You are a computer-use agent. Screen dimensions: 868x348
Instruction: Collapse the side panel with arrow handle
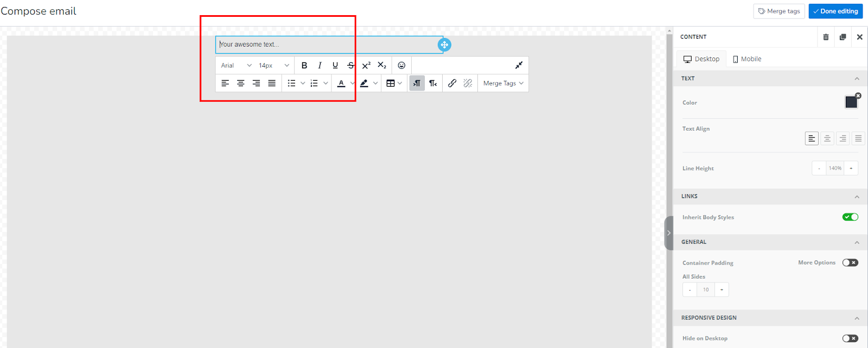click(x=669, y=233)
